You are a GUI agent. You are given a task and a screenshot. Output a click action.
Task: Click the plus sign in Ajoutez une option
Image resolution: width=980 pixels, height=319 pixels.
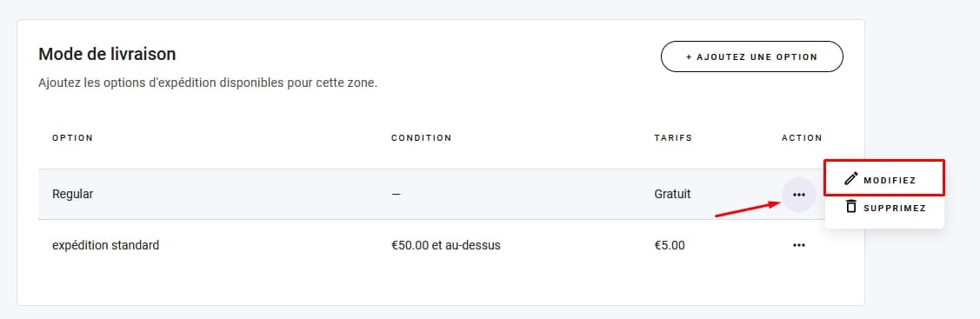689,56
